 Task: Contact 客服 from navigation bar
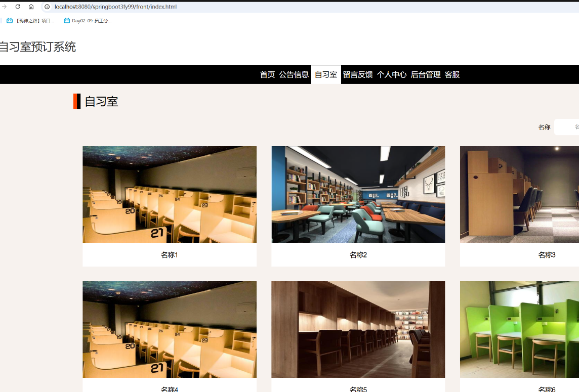coord(452,74)
